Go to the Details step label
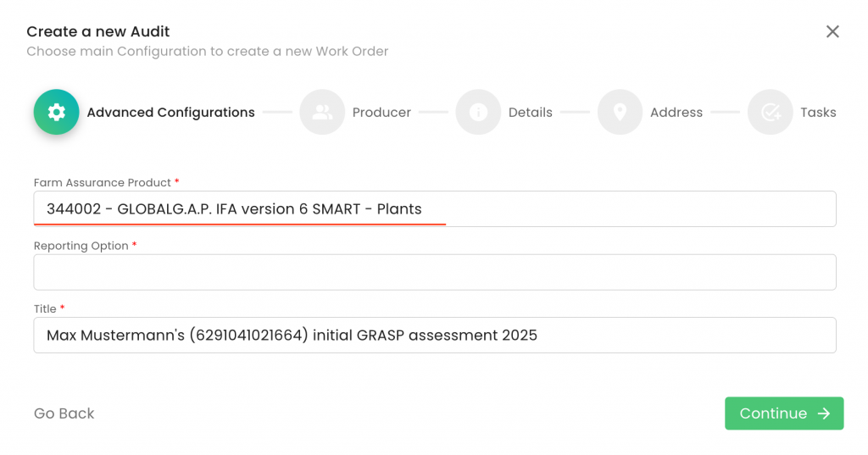The width and height of the screenshot is (868, 455). tap(530, 113)
